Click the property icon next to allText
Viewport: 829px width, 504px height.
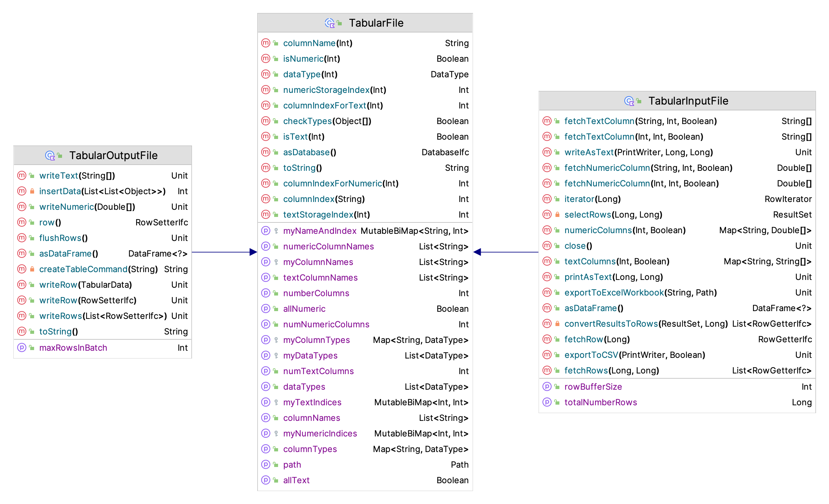click(x=265, y=480)
